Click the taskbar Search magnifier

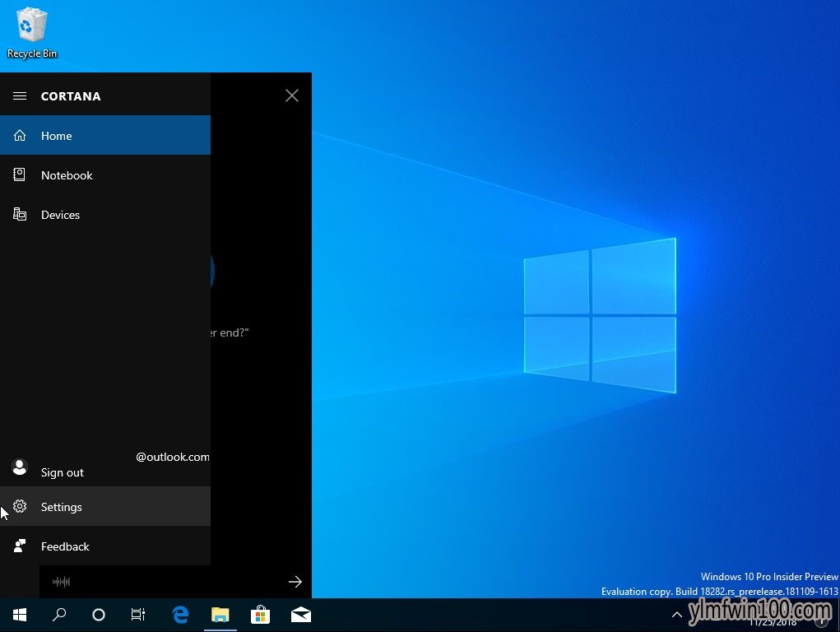tap(59, 615)
